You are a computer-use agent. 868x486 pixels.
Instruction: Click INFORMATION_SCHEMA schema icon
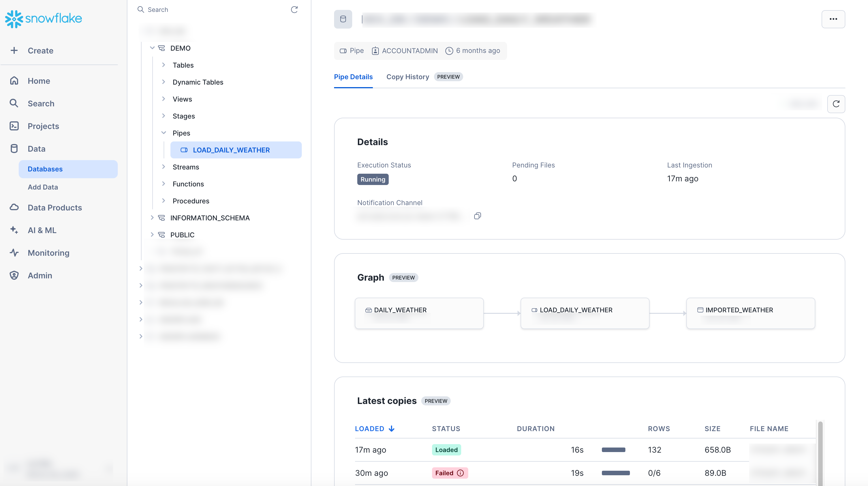click(x=162, y=218)
